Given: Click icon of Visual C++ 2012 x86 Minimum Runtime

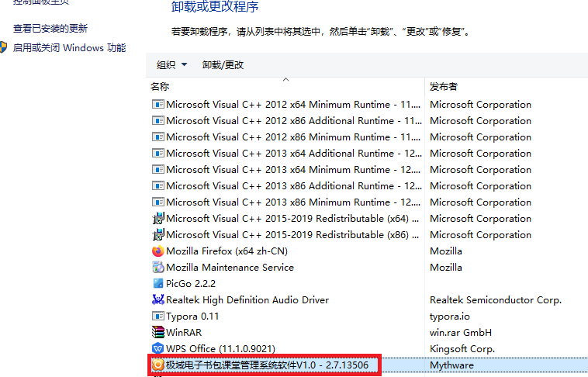Looking at the screenshot, I should point(158,137).
